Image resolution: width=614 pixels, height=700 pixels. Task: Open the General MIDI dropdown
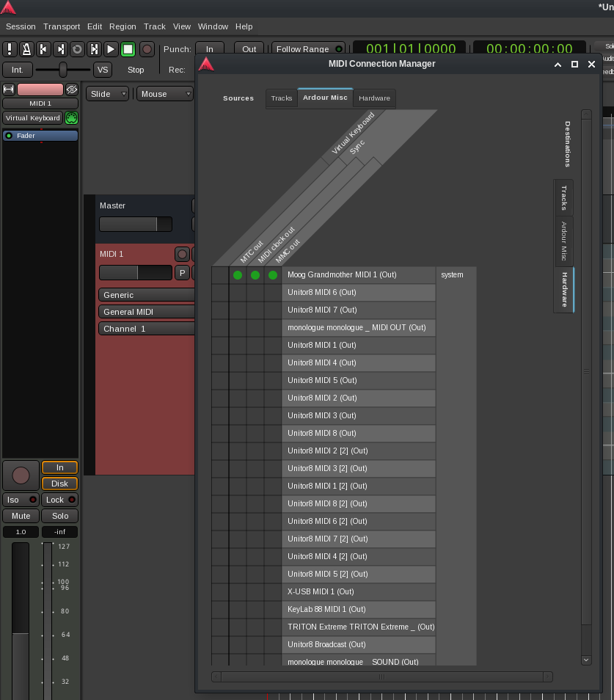tap(145, 312)
